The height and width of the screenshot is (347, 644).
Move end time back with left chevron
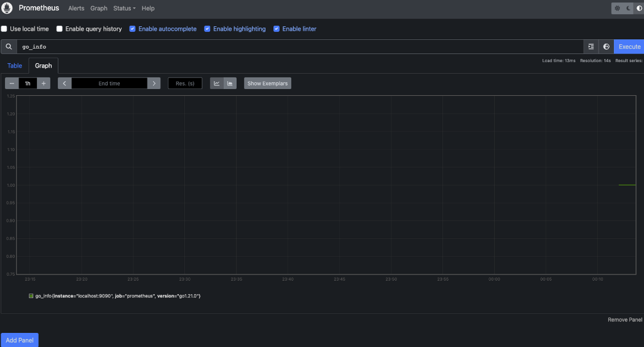coord(65,84)
